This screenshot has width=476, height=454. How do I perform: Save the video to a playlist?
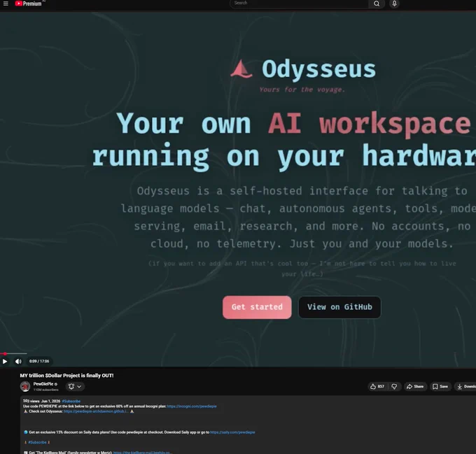tap(440, 386)
